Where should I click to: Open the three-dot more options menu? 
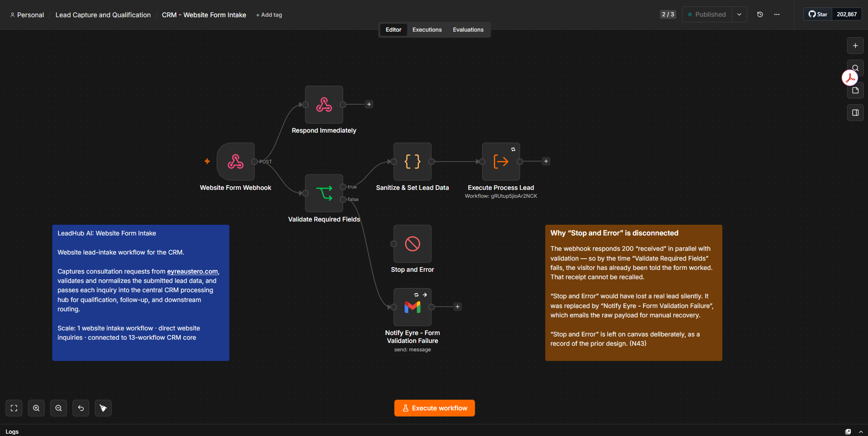(x=777, y=14)
